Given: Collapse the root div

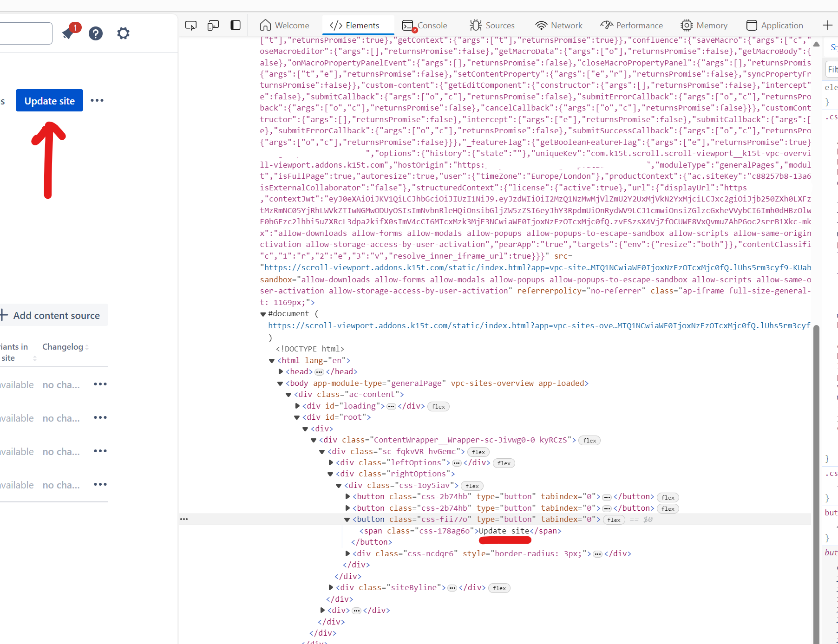Looking at the screenshot, I should point(297,417).
